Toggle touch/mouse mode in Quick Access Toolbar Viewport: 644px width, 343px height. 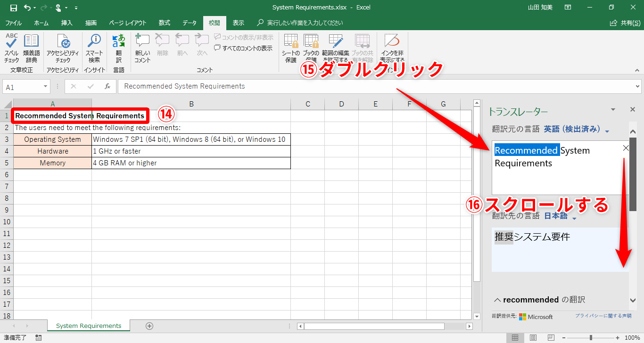coord(58,8)
